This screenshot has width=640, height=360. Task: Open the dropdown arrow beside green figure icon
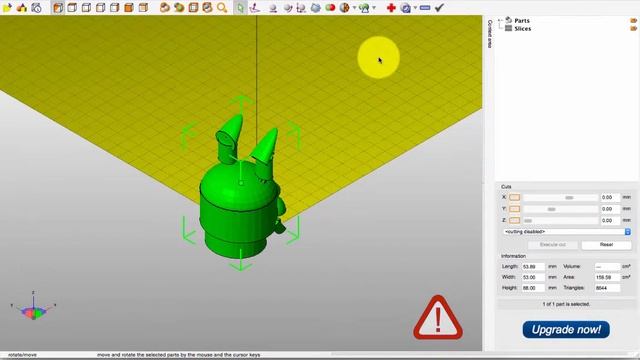[374, 7]
